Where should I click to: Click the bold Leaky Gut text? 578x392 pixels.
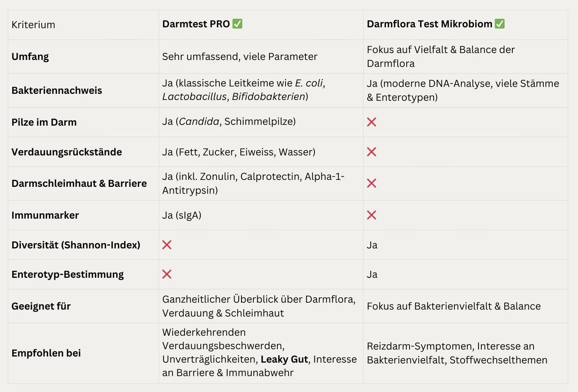(x=284, y=359)
